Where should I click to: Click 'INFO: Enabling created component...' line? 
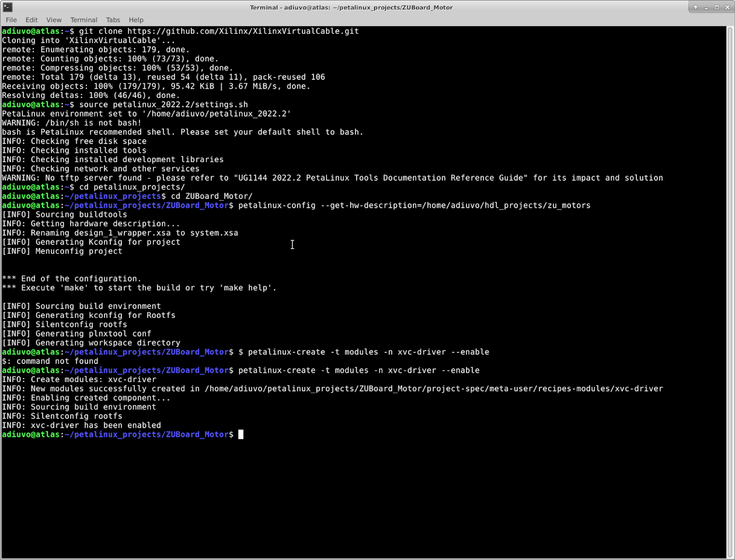86,397
